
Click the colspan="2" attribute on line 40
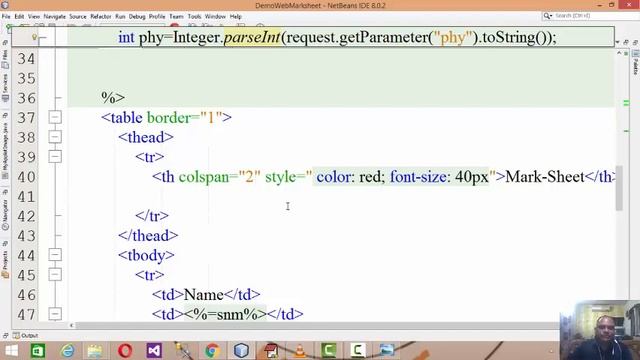point(220,177)
